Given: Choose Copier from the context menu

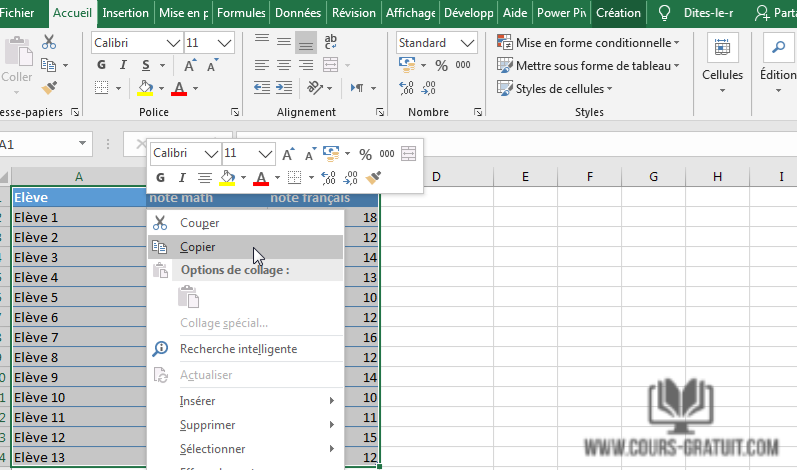Looking at the screenshot, I should 197,247.
